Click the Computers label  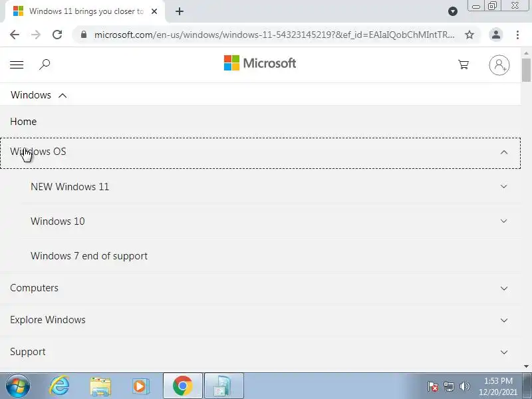35,288
